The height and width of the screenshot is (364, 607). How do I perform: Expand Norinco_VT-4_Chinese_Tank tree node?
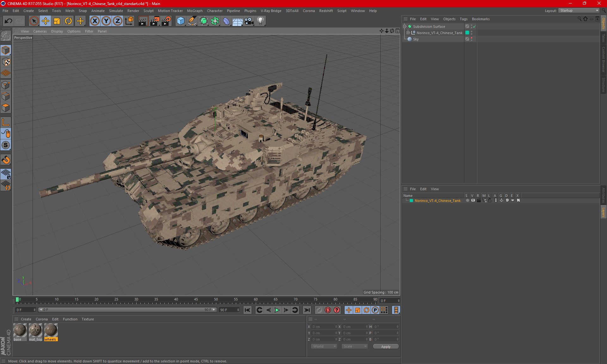[x=408, y=33]
